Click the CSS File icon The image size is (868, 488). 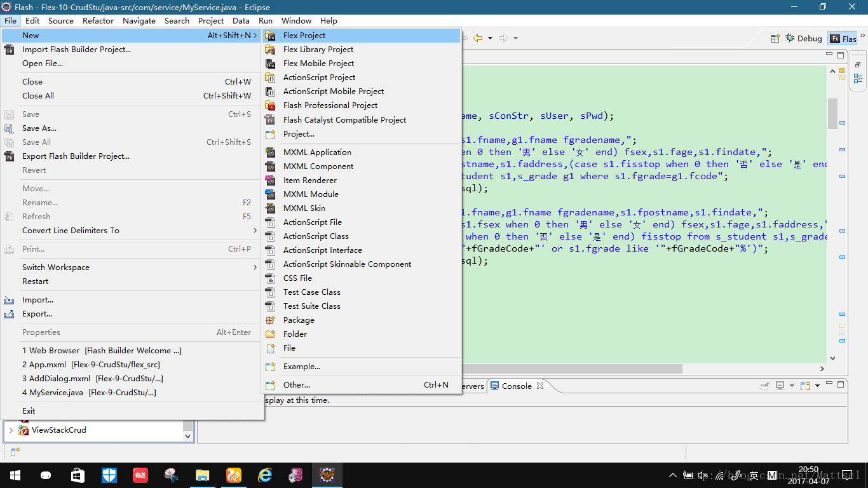(x=271, y=278)
